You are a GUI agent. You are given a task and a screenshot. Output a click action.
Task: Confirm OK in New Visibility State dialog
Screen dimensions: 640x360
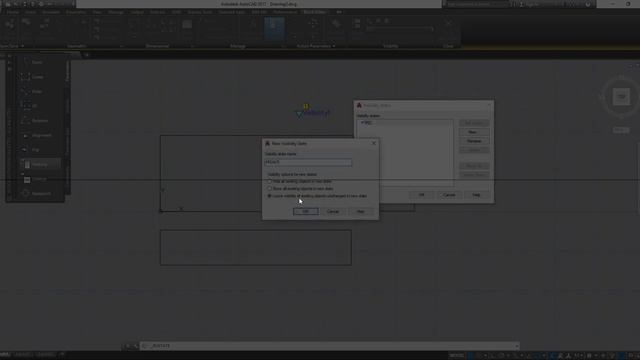[x=305, y=211]
